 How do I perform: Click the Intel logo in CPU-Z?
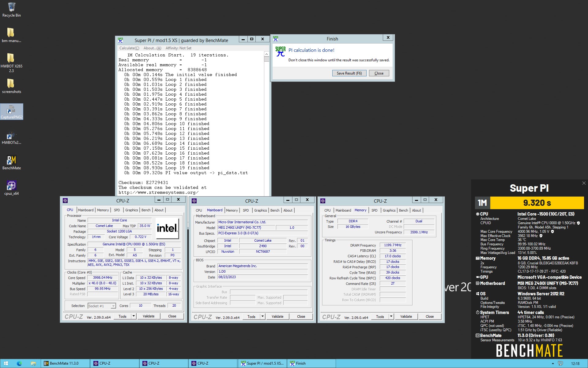click(x=167, y=228)
